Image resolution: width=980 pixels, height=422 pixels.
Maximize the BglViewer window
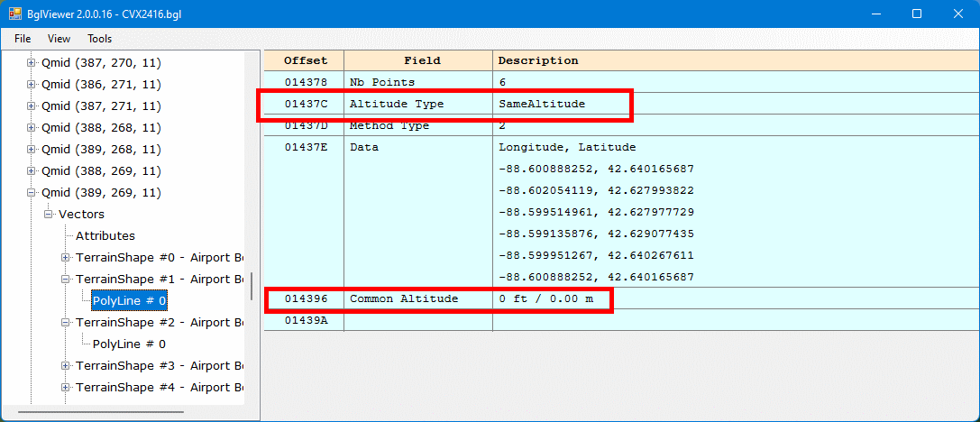click(x=916, y=14)
